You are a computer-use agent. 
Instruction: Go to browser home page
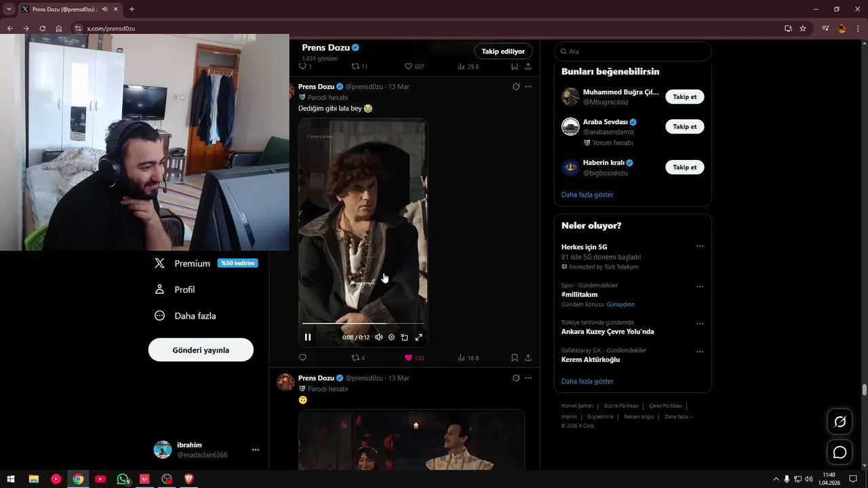58,28
